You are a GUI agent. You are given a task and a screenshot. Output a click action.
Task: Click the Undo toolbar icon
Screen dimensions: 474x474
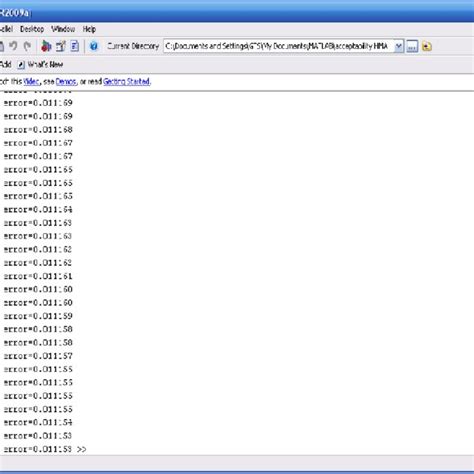click(x=13, y=46)
